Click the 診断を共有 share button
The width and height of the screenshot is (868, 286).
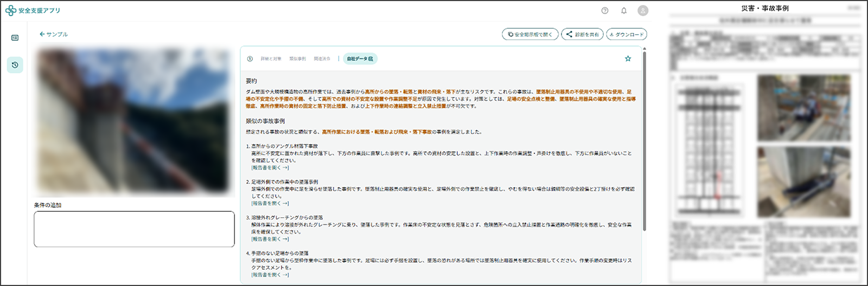(582, 34)
